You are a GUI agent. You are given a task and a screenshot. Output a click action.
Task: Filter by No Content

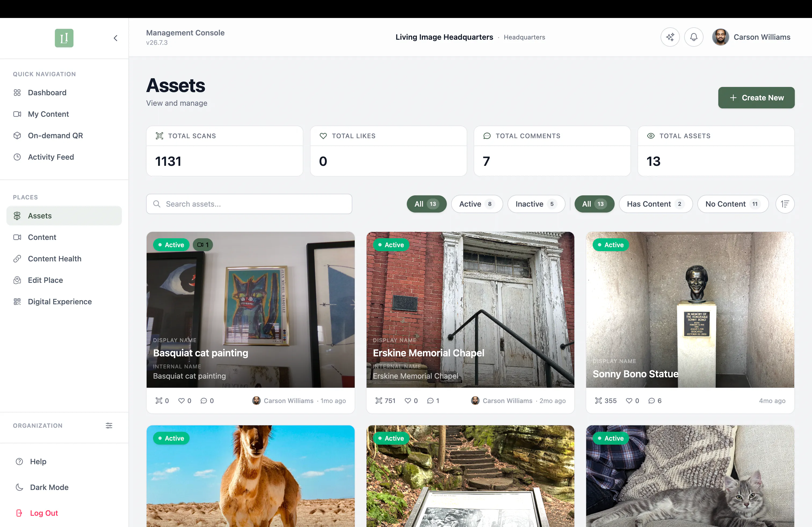733,204
